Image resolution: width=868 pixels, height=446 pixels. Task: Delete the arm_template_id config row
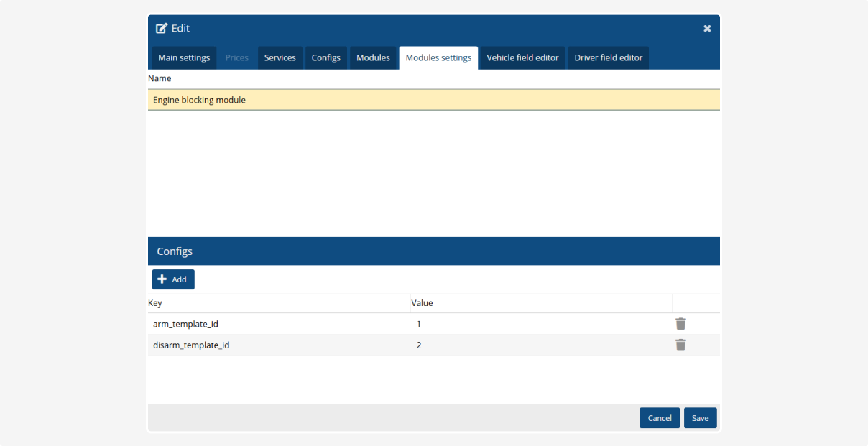[x=680, y=324]
